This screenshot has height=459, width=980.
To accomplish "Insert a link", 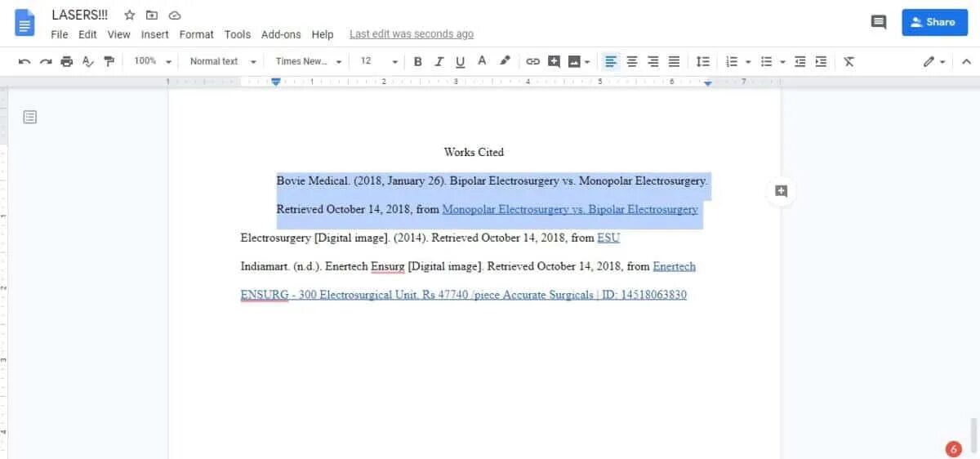I will click(532, 61).
